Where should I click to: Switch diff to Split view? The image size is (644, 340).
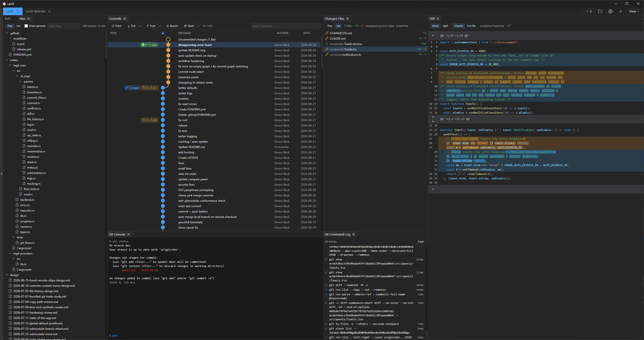click(445, 26)
